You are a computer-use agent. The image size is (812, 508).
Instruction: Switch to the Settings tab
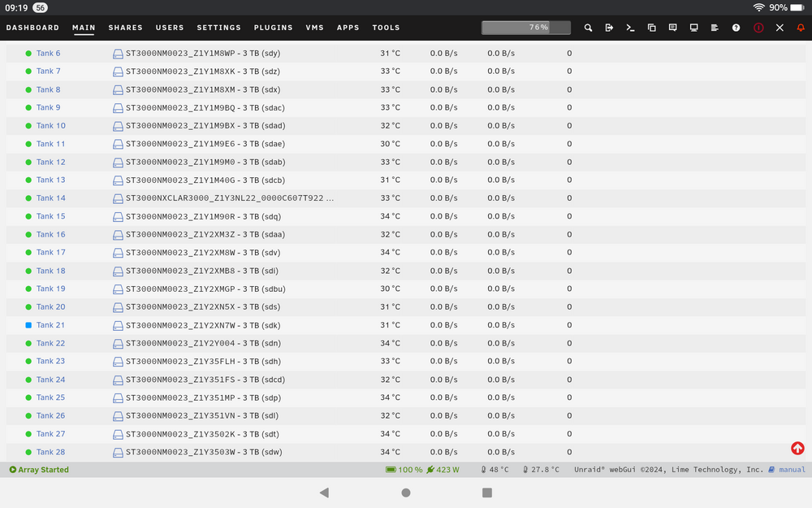click(218, 28)
